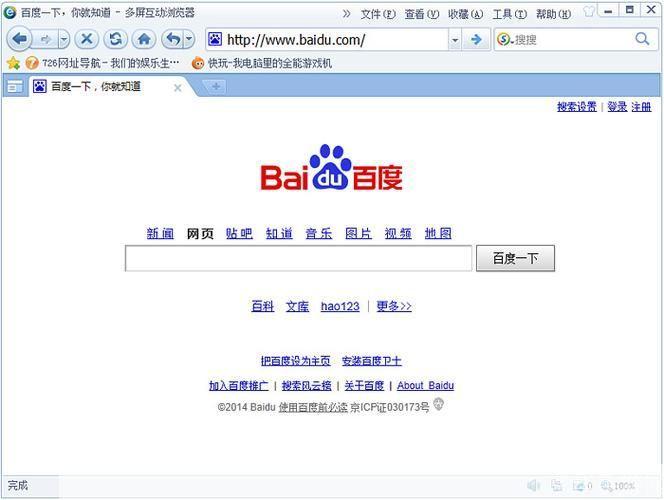Click the multi-screen icon in status bar

point(556,486)
